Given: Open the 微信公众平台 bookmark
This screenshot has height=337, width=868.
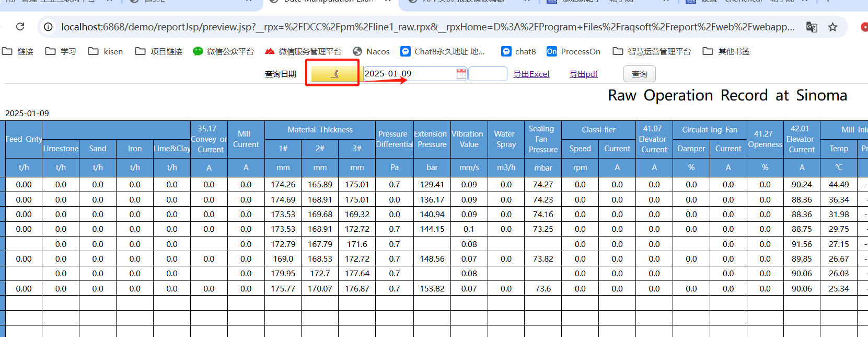Looking at the screenshot, I should tap(223, 51).
